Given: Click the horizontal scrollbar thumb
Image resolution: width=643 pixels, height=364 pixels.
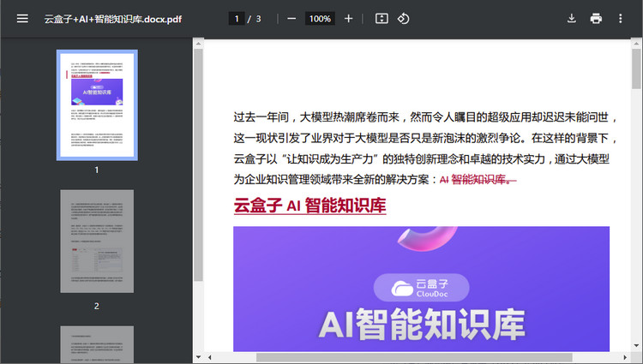Looking at the screenshot, I should (414, 357).
